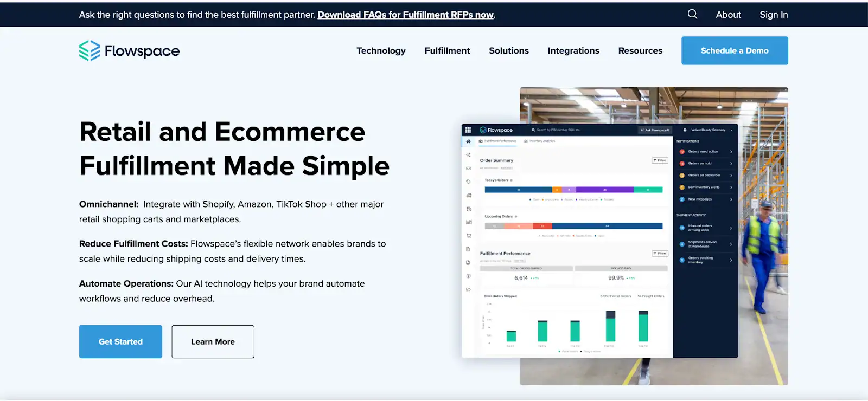Expand the Orders on hold chevron
Viewport: 868px width, 401px height.
(731, 164)
